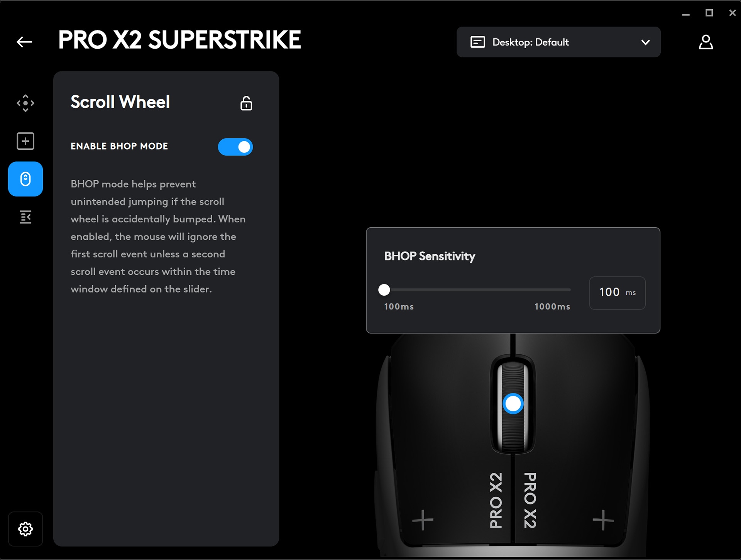
Task: Select the scroll wheel marker on the mouse
Action: point(513,403)
